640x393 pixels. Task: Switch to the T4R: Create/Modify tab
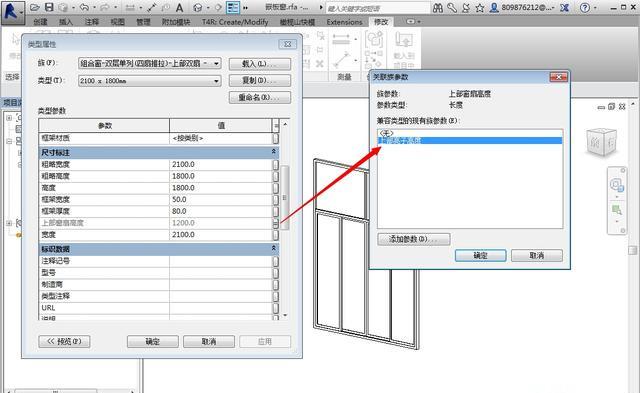(235, 22)
